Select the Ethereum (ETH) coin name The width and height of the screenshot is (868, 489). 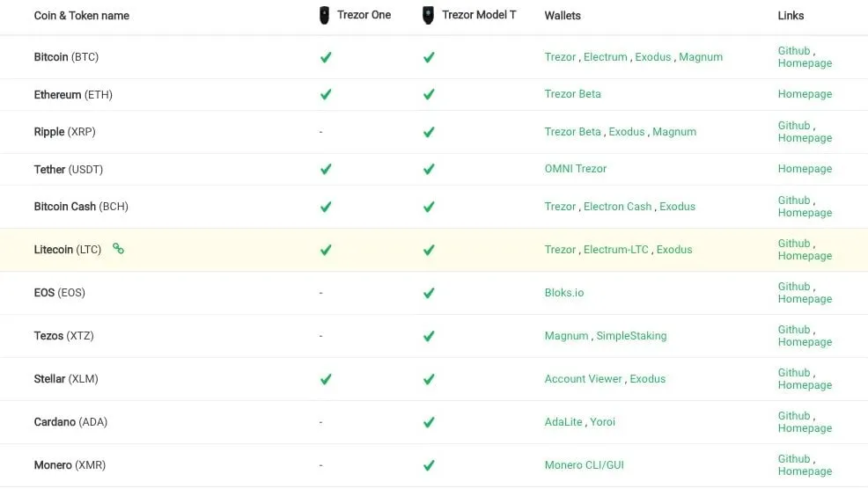click(x=73, y=95)
